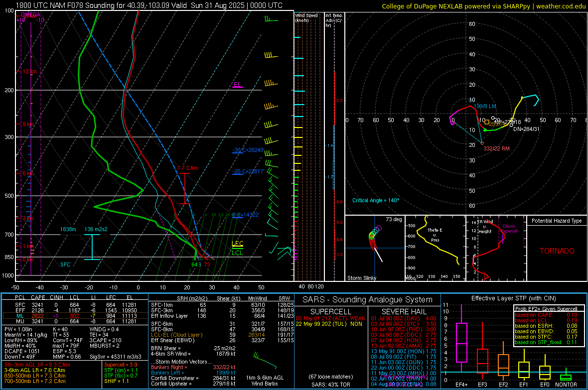This screenshot has width=588, height=390.
Task: Click the '-30 C=28249' height label
Action: coord(248,150)
